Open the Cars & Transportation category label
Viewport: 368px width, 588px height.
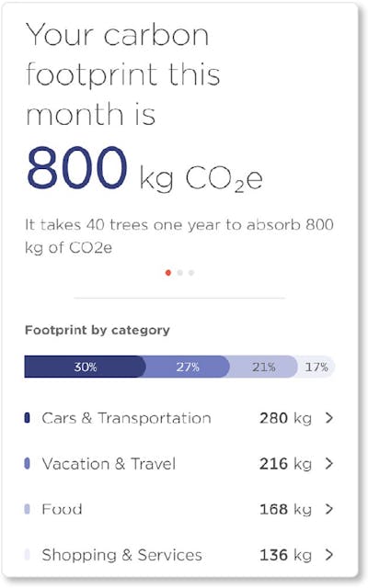coord(126,418)
